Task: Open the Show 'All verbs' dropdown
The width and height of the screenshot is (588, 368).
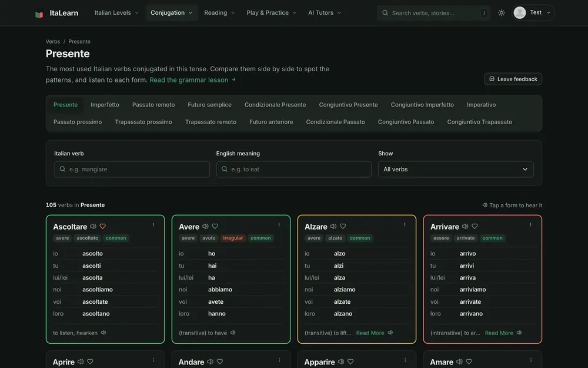Action: [456, 170]
